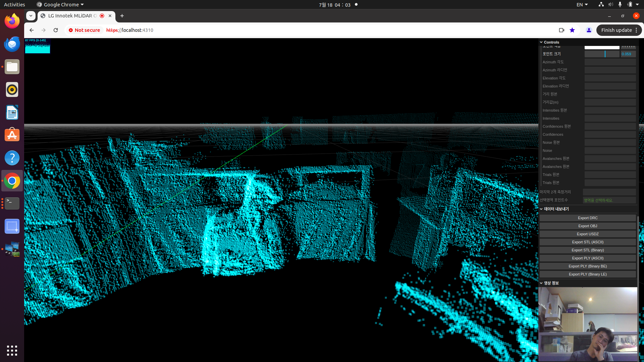The image size is (644, 362).
Task: Select Export PLY Binary BE format
Action: [x=588, y=266]
